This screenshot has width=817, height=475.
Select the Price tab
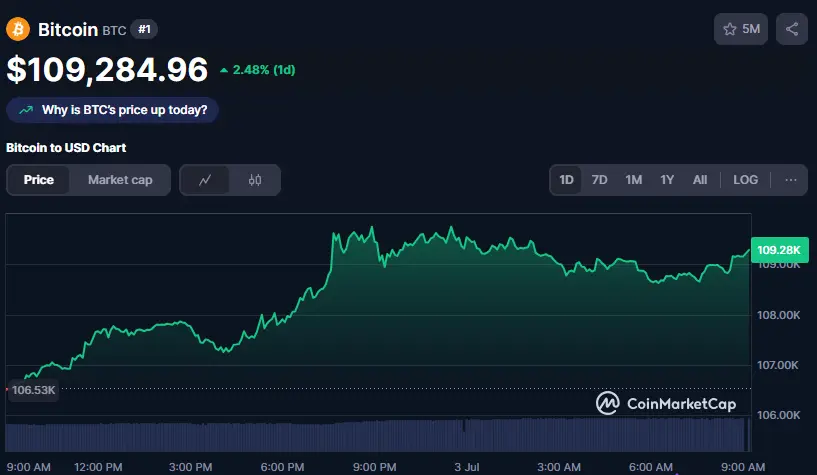pyautogui.click(x=39, y=180)
